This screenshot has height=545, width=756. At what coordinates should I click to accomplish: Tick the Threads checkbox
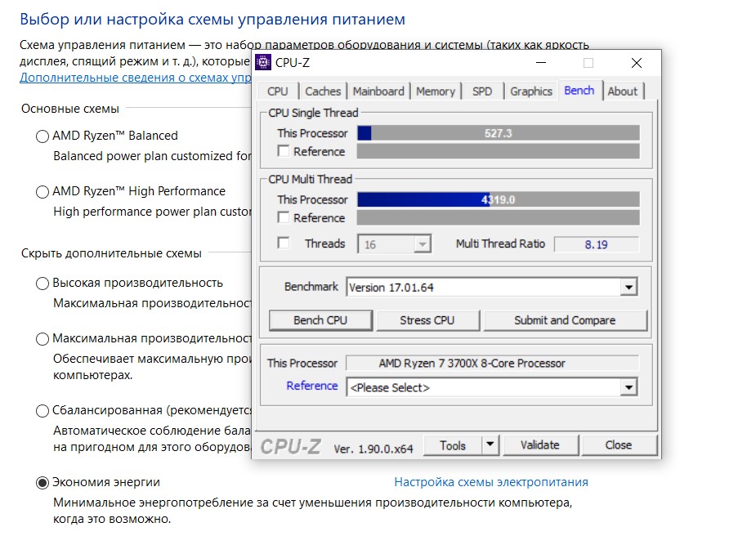click(x=284, y=243)
